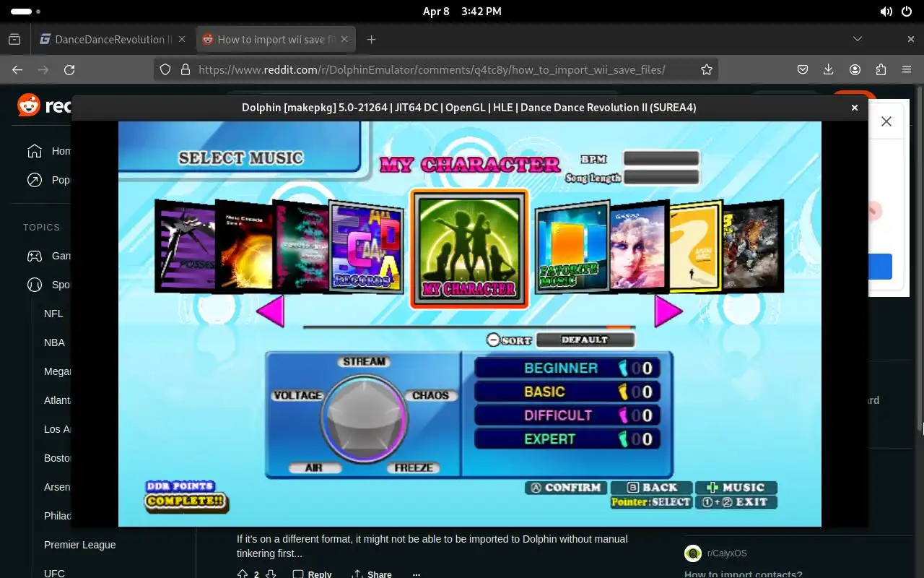Click the r/CalyxOS community link
This screenshot has width=924, height=578.
tap(727, 553)
